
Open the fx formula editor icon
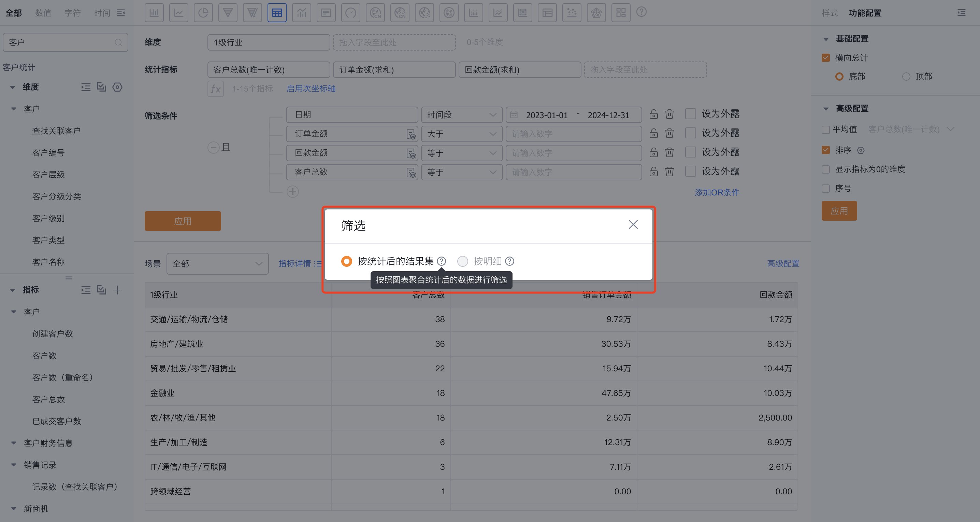[x=216, y=89]
